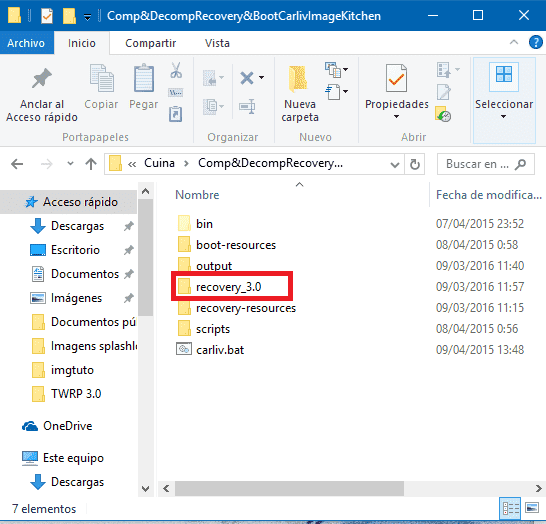The height and width of the screenshot is (524, 546).
Task: Click the History icon in Abrir group
Action: pos(443,114)
